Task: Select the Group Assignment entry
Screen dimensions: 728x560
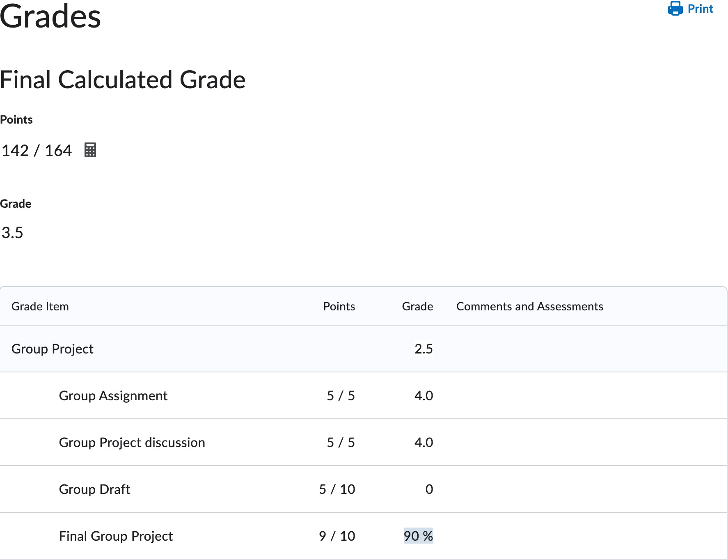Action: 113,395
